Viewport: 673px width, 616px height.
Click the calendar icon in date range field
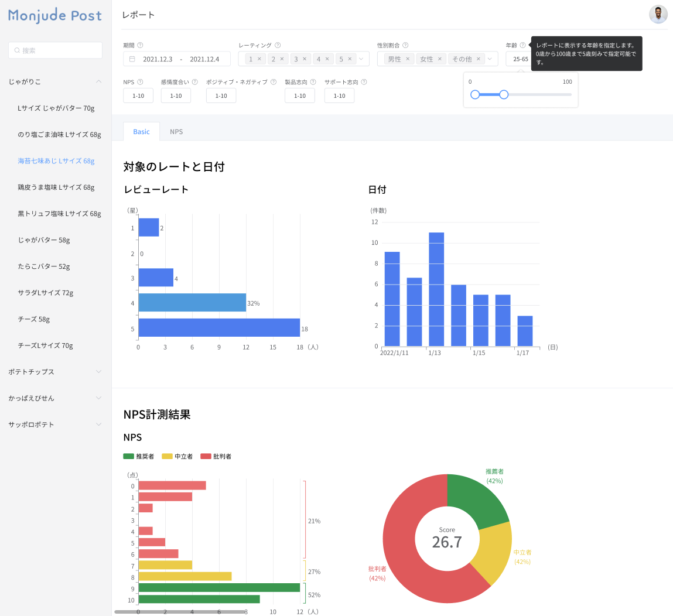132,59
